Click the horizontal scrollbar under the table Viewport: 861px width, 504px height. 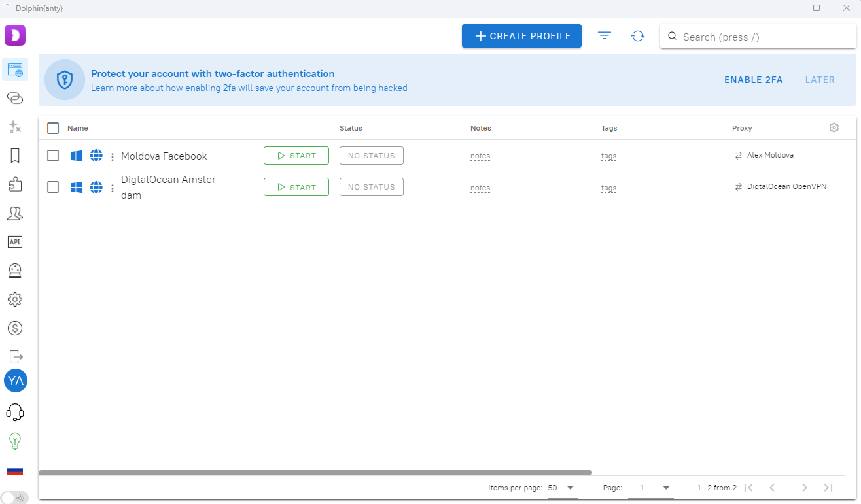(315, 472)
